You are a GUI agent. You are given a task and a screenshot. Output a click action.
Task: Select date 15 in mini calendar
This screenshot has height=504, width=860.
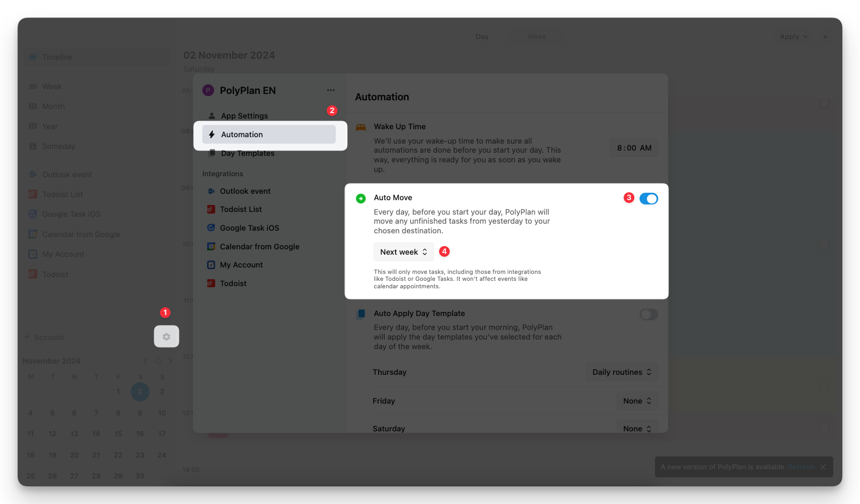[x=118, y=434]
